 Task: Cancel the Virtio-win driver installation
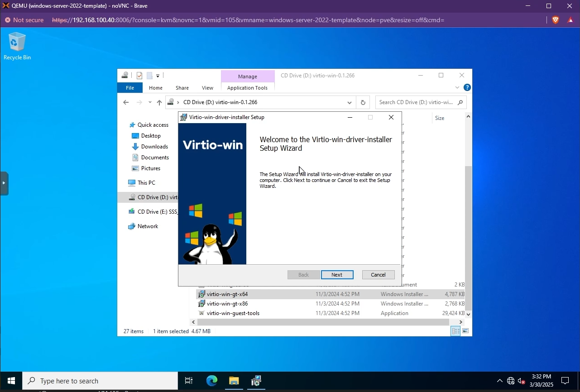(x=378, y=274)
